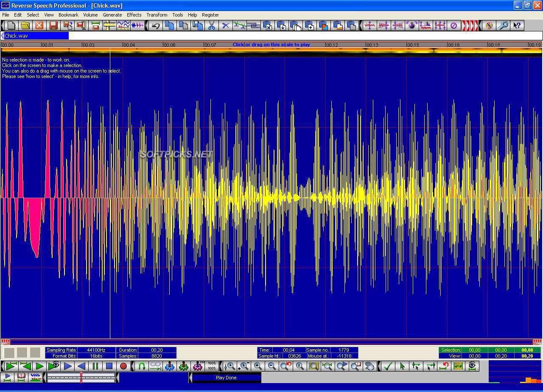This screenshot has width=543, height=392.
Task: Open the File menu
Action: [x=6, y=15]
